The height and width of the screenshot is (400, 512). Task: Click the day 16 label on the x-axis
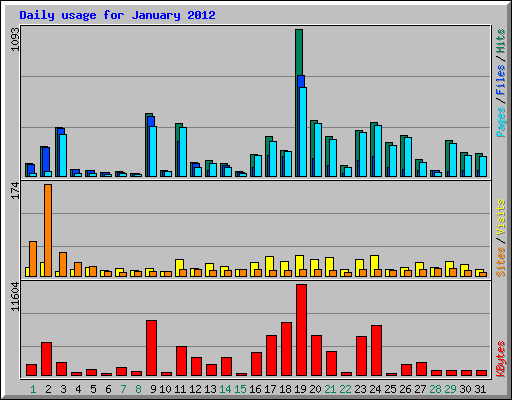click(255, 389)
